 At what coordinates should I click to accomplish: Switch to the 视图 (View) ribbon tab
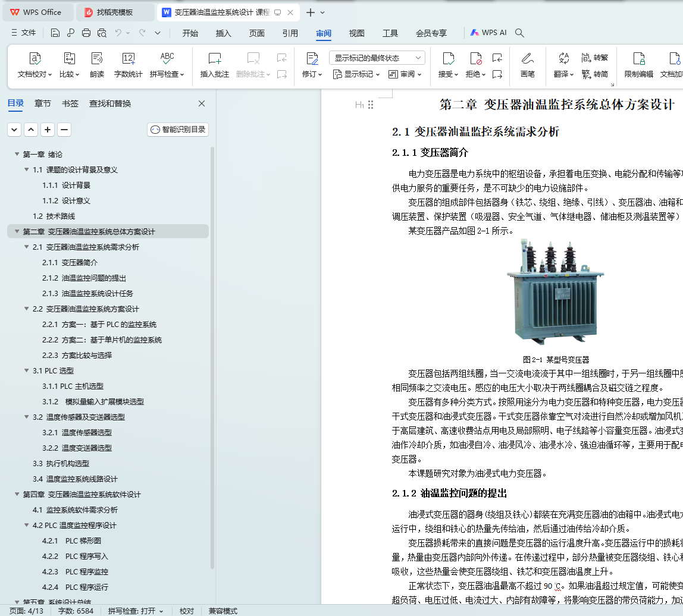(x=357, y=33)
